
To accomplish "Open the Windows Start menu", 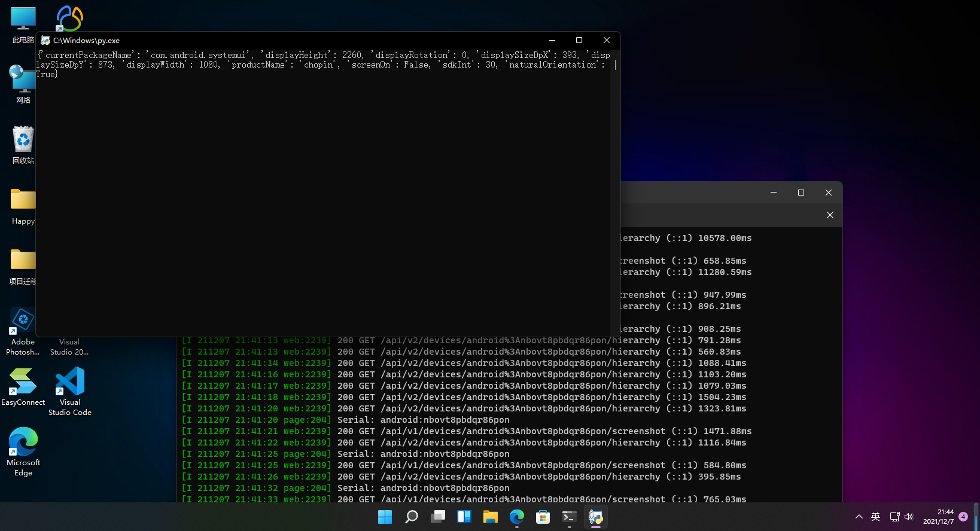I will [x=385, y=517].
